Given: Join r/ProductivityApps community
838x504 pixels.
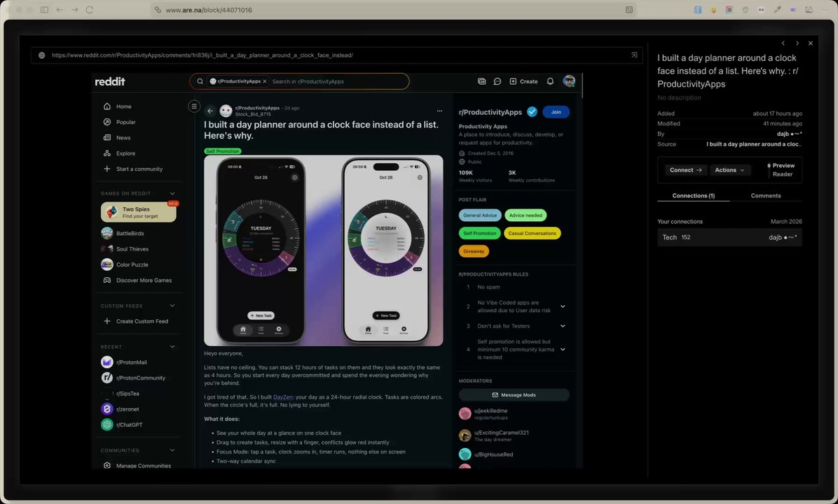Looking at the screenshot, I should (x=556, y=112).
